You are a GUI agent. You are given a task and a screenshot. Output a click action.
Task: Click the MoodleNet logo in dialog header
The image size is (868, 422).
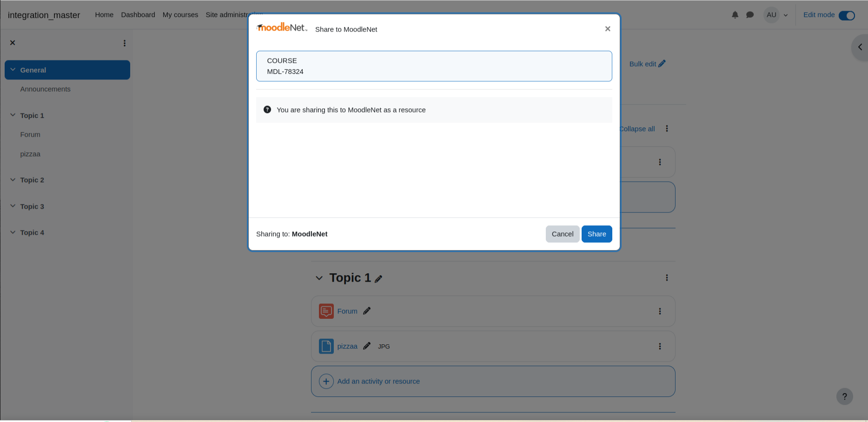pyautogui.click(x=282, y=28)
